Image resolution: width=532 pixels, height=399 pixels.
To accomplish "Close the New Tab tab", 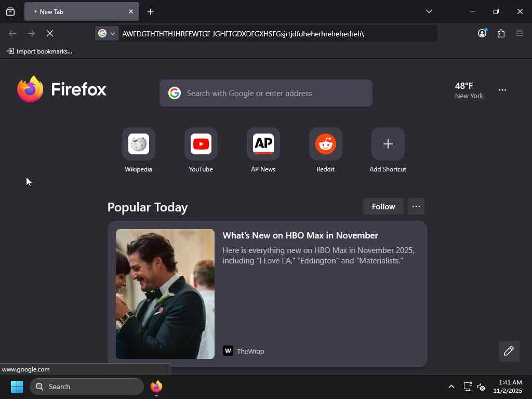I will 130,11.
